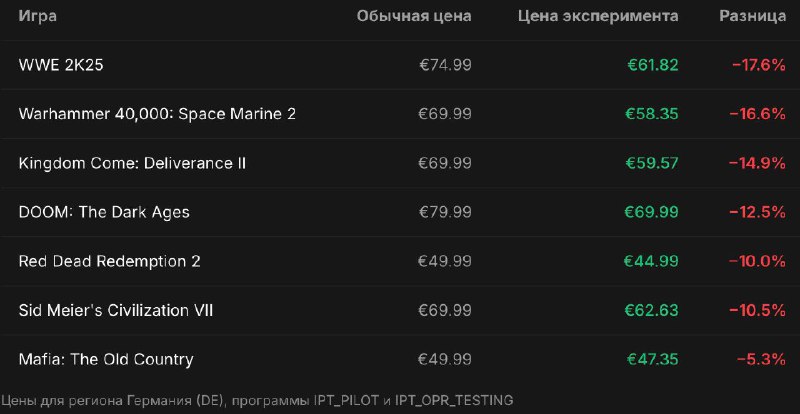800x414 pixels.
Task: Select the green €58.35 experiment price
Action: point(652,114)
